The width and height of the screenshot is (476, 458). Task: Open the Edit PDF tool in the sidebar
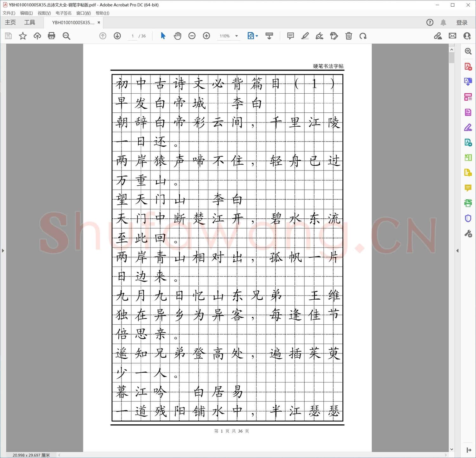[468, 112]
